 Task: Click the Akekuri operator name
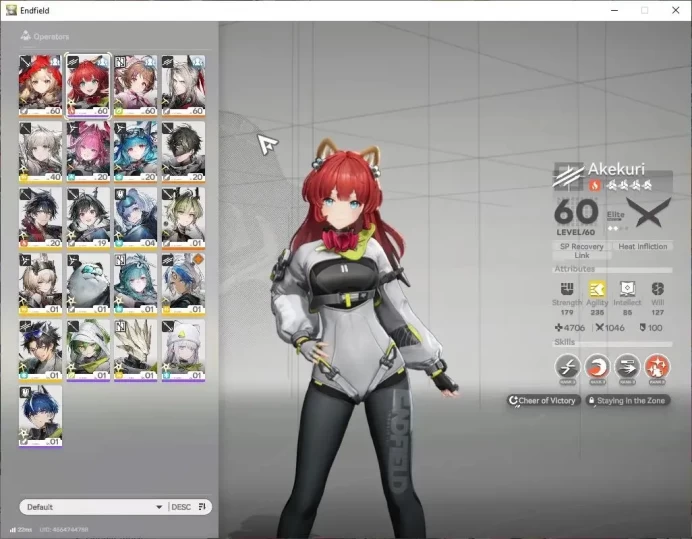coord(616,169)
